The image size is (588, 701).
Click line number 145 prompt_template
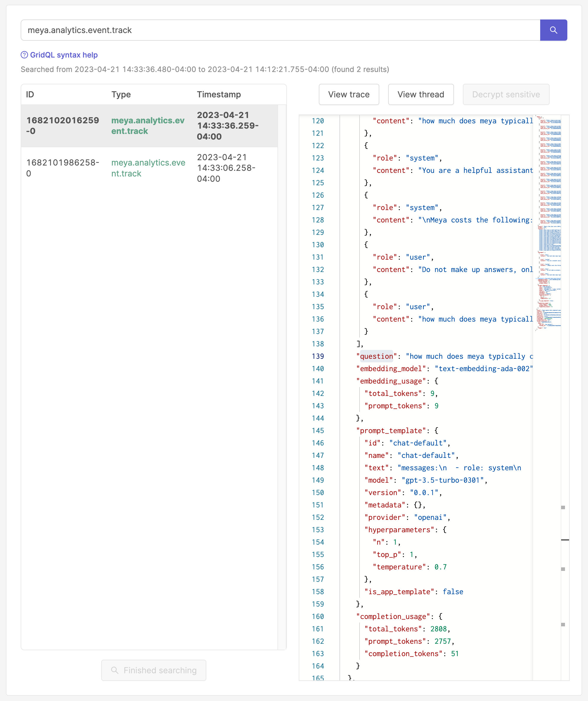click(x=318, y=431)
